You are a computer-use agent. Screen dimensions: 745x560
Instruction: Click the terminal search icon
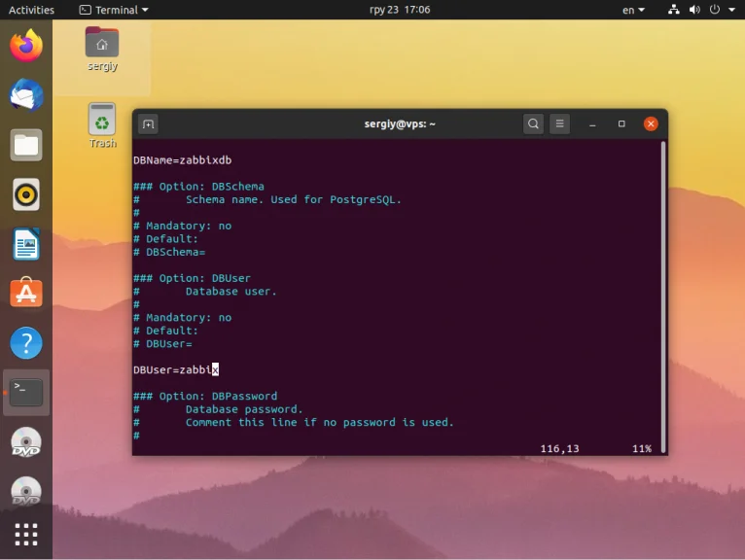point(533,124)
